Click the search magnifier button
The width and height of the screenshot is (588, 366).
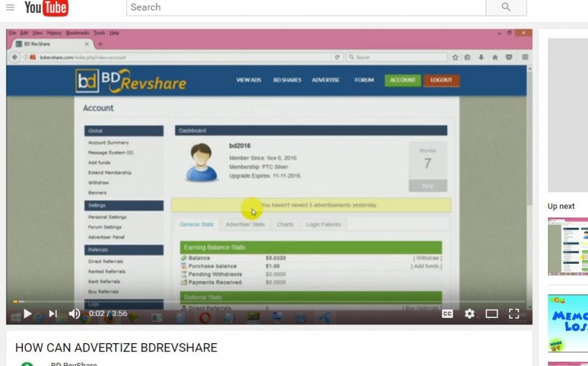tap(506, 7)
